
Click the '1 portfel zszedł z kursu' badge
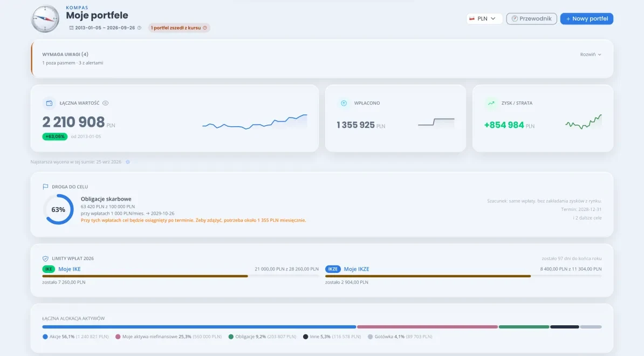[x=179, y=28]
